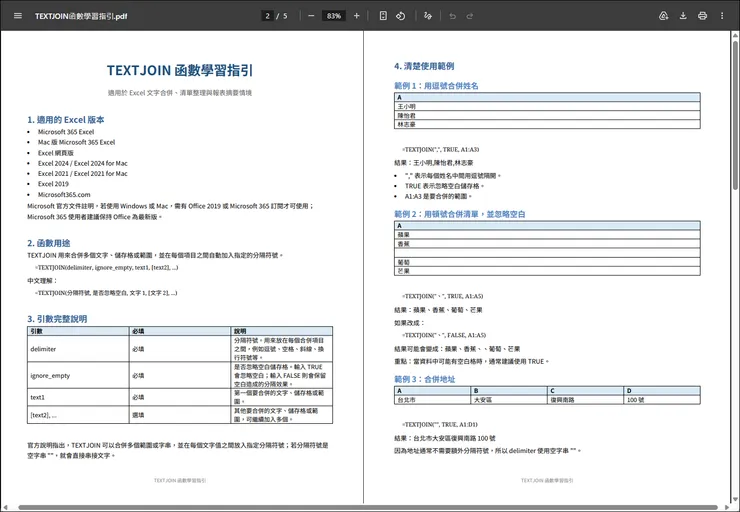
Task: Click the scroll up arrow
Action: pos(735,35)
